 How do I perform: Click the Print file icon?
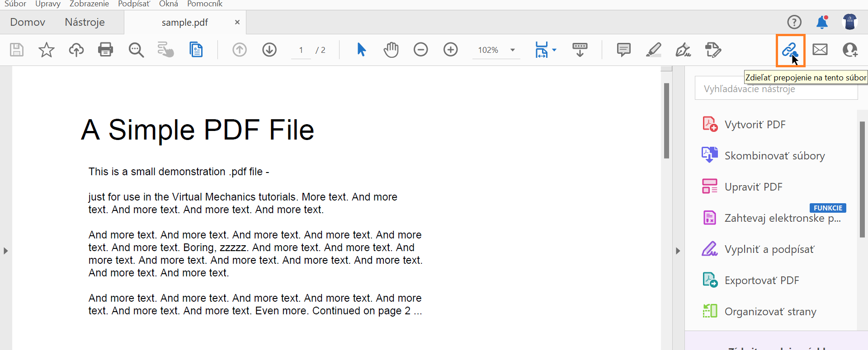click(105, 49)
